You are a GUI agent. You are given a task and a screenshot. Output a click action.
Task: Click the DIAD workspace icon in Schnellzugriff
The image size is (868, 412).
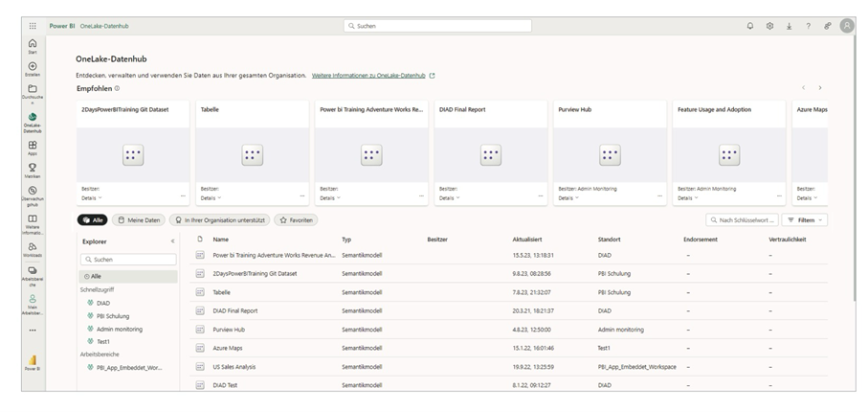pyautogui.click(x=90, y=303)
